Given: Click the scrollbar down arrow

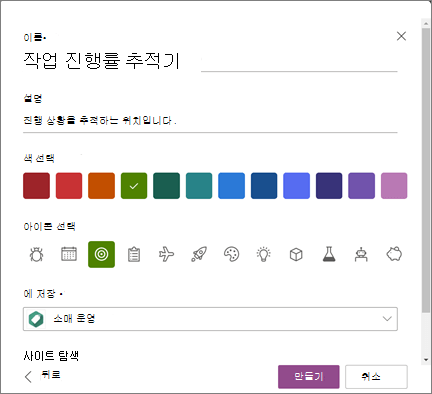Looking at the screenshot, I should click(426, 360).
